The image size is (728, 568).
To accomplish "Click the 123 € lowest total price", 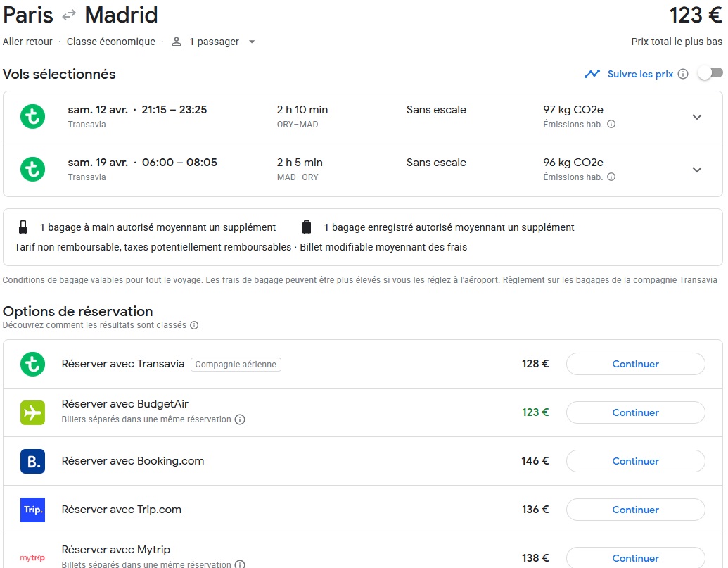I will pyautogui.click(x=696, y=15).
